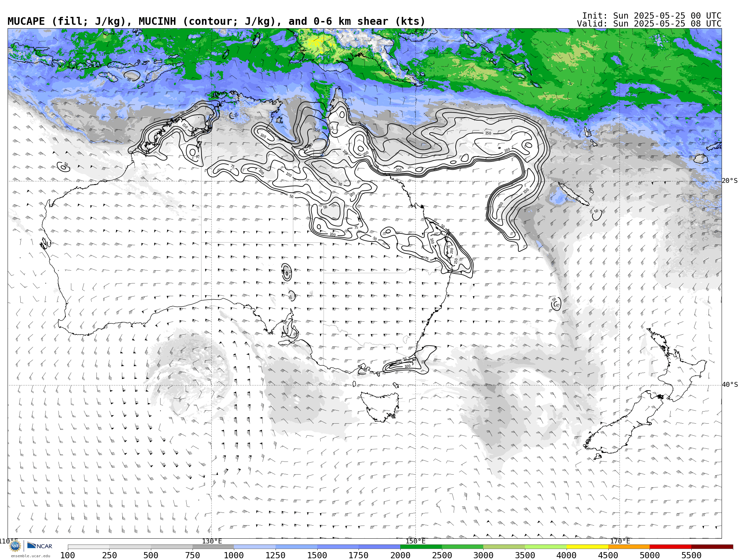Screen dimensions: 744x560
Task: Click the Init: Sun 2025-05-25 00 UTC text
Action: click(652, 16)
